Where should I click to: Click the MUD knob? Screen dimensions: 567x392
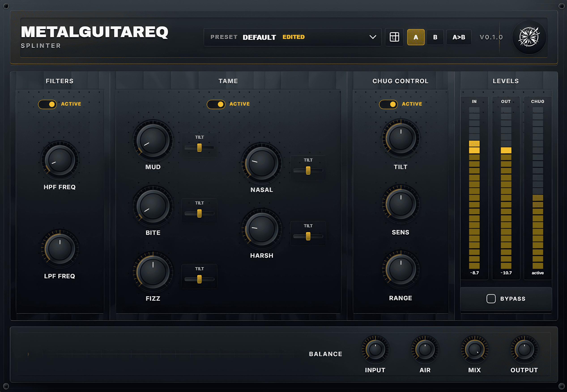[153, 140]
